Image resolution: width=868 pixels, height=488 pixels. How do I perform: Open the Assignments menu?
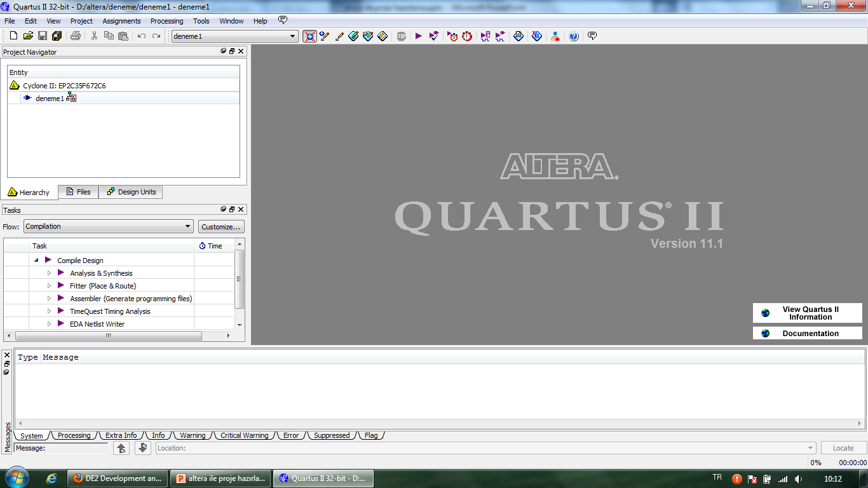tap(121, 21)
